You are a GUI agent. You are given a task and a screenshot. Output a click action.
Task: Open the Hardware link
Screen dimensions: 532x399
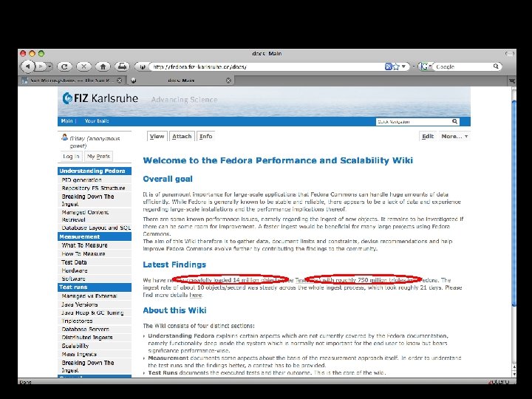[75, 270]
